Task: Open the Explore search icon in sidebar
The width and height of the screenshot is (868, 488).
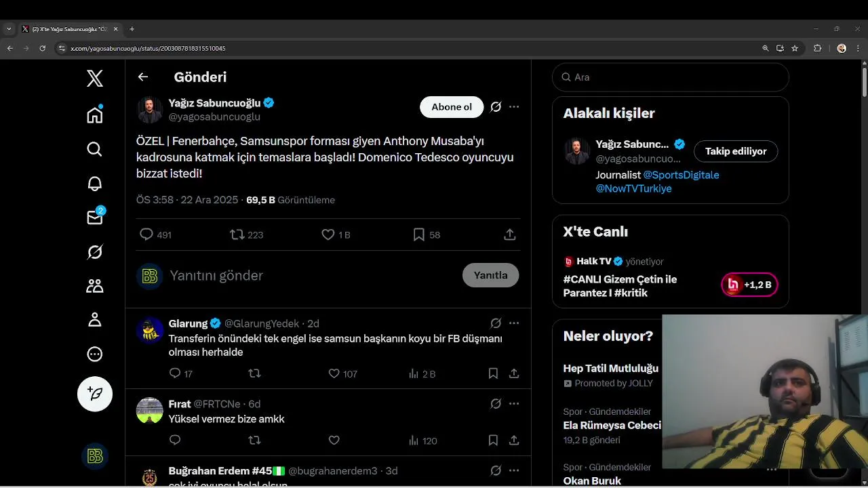Action: pyautogui.click(x=95, y=149)
